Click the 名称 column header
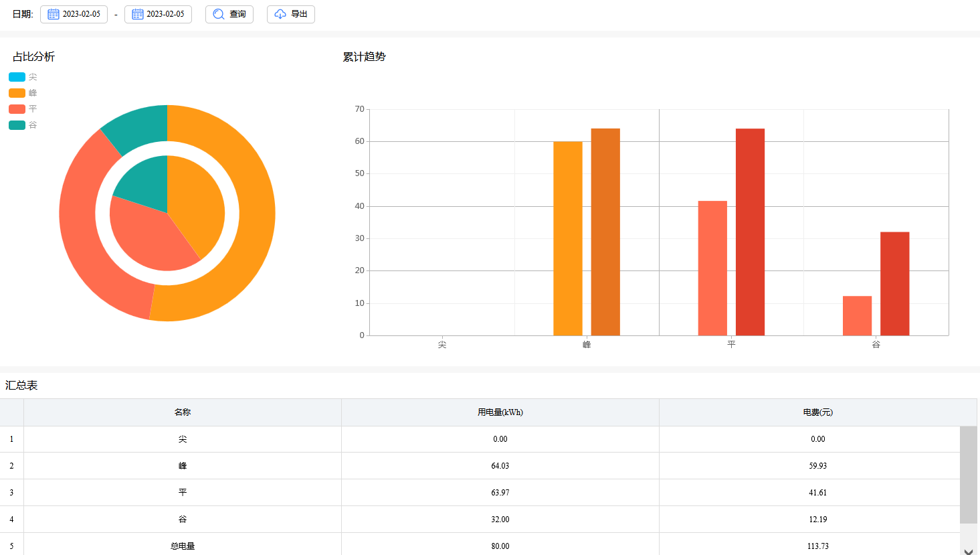This screenshot has width=980, height=555. pyautogui.click(x=183, y=412)
